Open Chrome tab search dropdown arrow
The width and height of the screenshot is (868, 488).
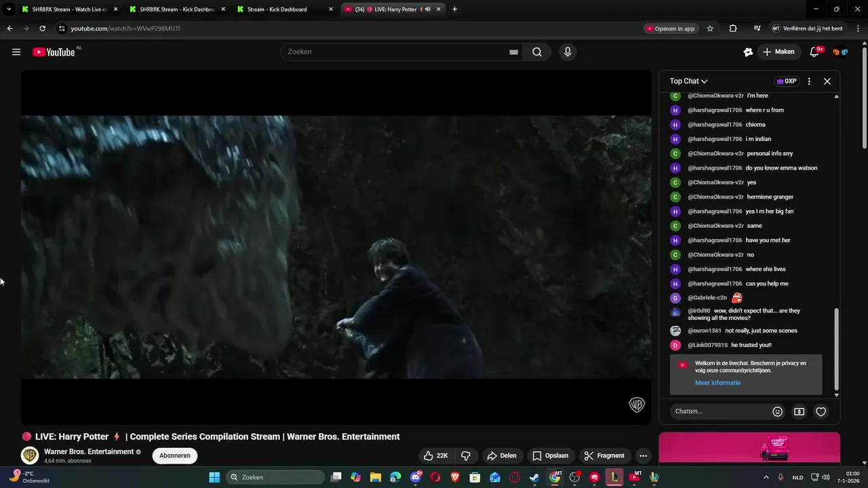pyautogui.click(x=9, y=9)
